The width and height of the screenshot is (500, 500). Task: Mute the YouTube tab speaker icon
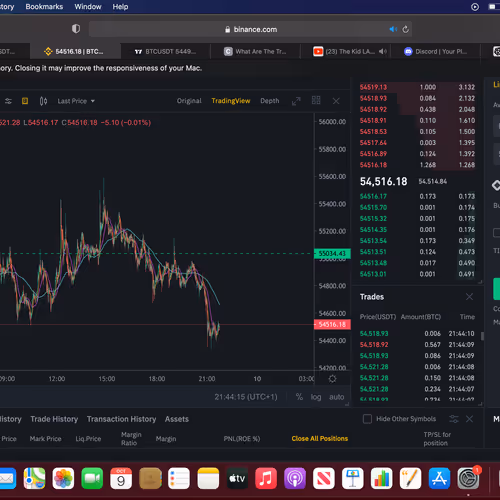(x=383, y=51)
